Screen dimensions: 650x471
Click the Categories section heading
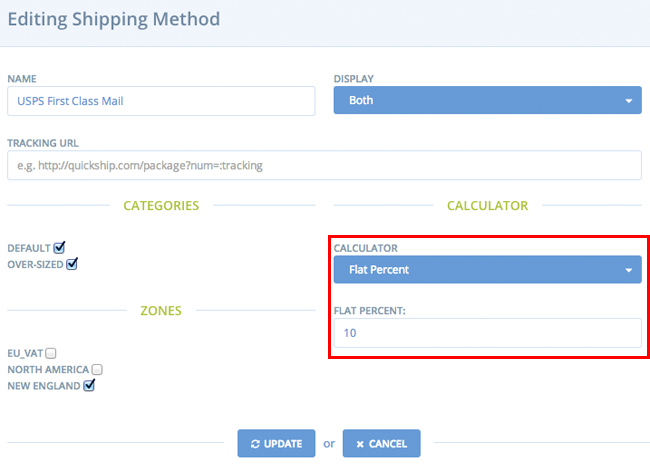(161, 206)
